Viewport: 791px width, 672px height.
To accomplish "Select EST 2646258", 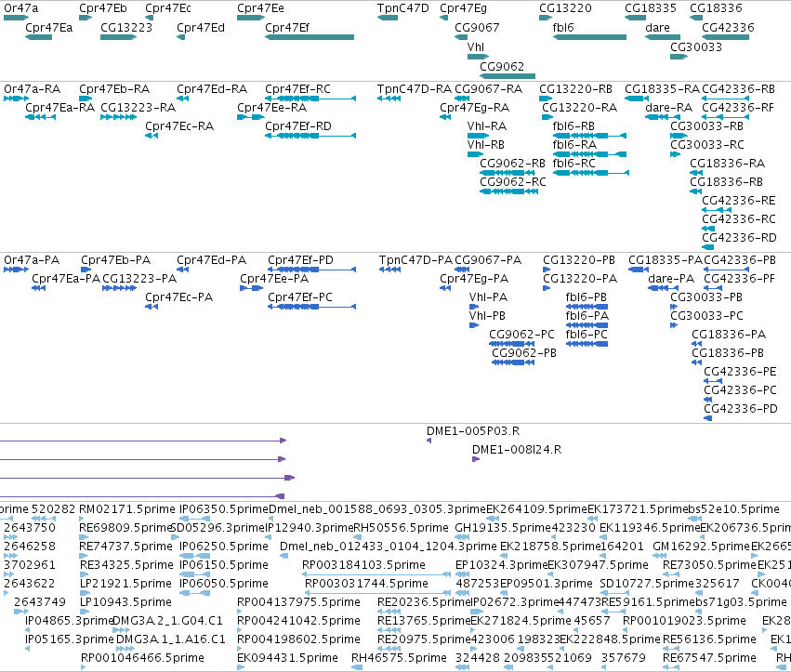I will click(10, 556).
